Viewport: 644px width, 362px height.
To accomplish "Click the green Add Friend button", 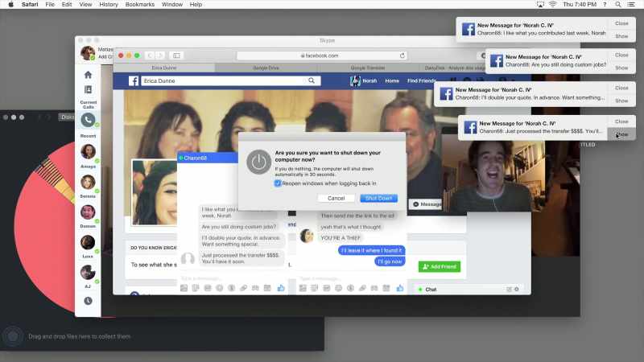I will [x=440, y=267].
